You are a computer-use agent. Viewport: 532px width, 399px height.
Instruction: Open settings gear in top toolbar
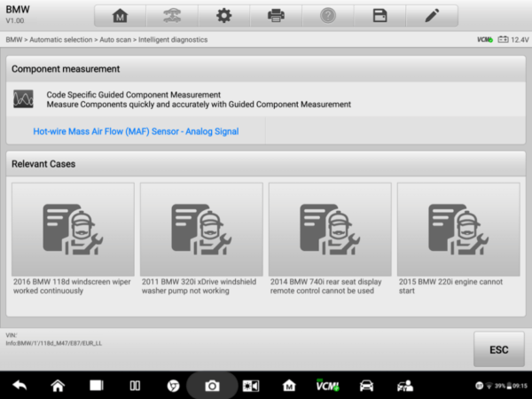pos(223,15)
